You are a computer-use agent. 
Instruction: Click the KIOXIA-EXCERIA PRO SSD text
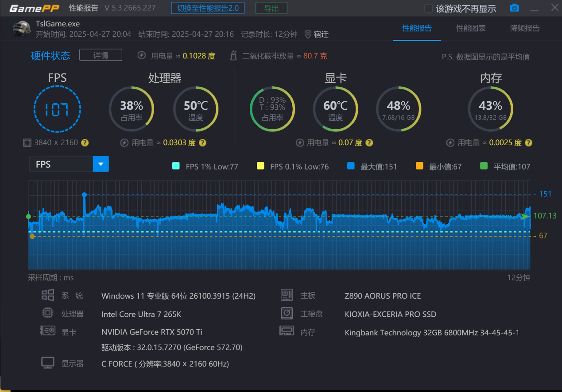point(391,314)
